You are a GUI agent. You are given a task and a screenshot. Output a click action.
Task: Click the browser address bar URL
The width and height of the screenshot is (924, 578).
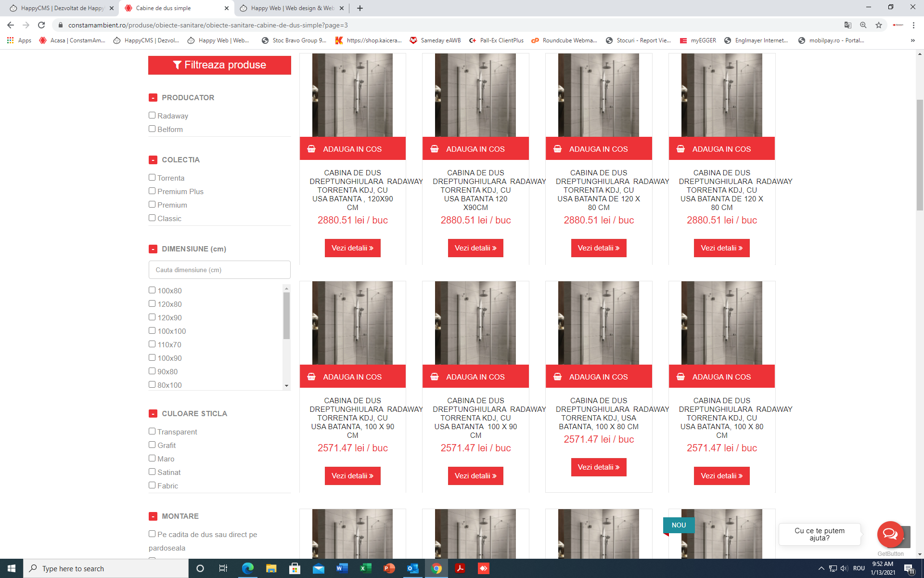pos(208,25)
